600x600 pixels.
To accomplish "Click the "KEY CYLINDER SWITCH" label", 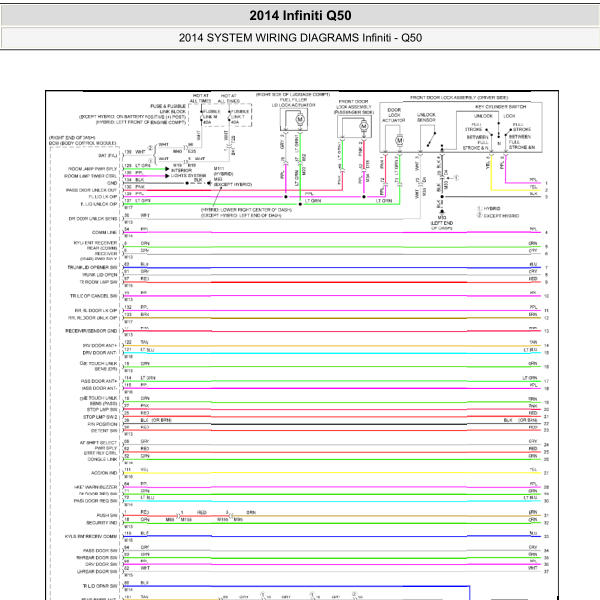I will click(x=501, y=107).
